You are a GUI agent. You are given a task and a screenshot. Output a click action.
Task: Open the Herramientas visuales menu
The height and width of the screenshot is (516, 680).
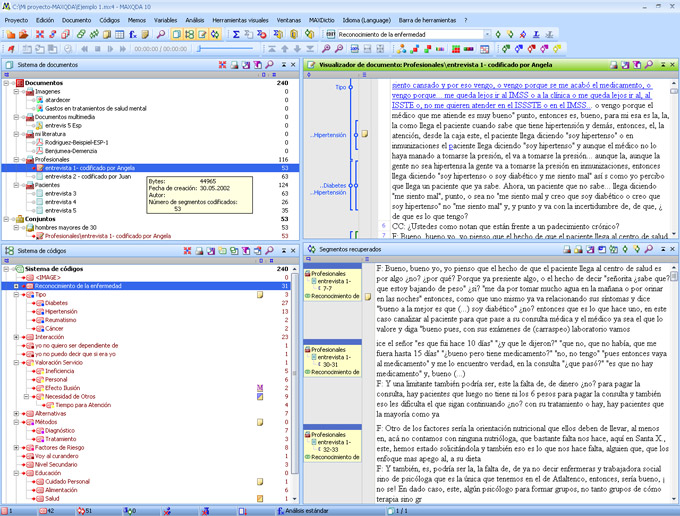240,20
